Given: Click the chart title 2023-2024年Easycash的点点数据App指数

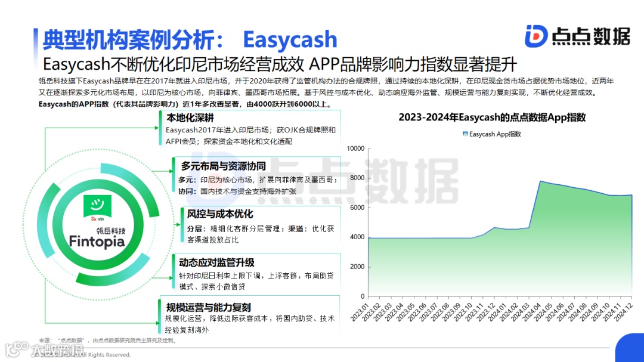Looking at the screenshot, I should pyautogui.click(x=492, y=117).
